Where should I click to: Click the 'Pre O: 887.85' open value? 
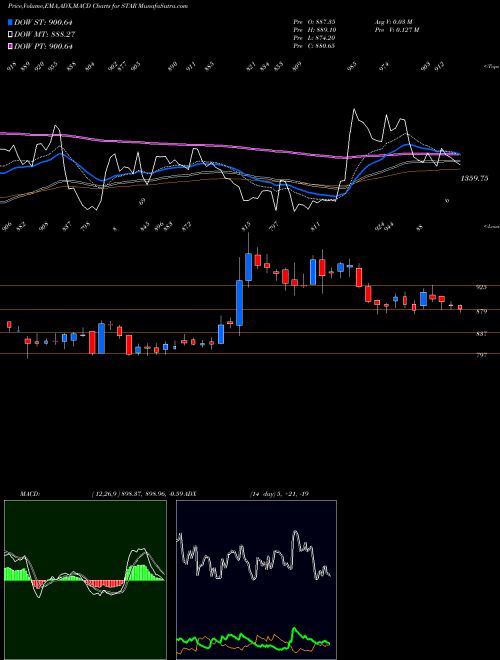(314, 21)
